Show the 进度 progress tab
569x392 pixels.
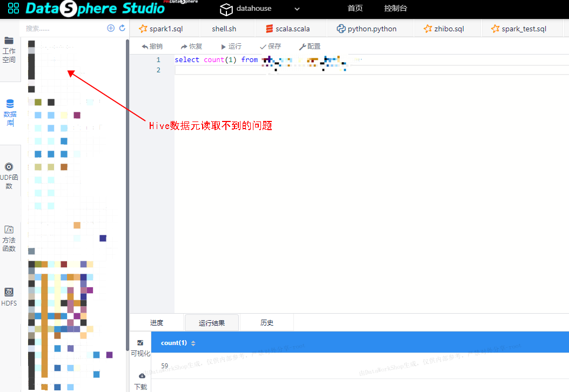pos(157,323)
